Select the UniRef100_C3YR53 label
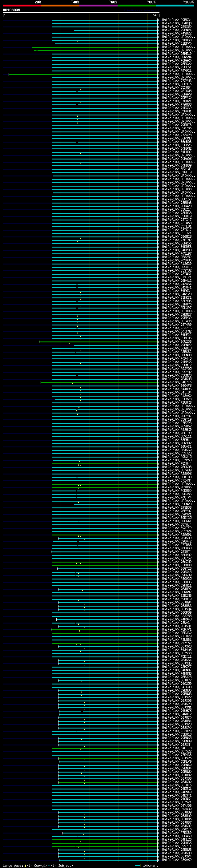 pos(177,460)
